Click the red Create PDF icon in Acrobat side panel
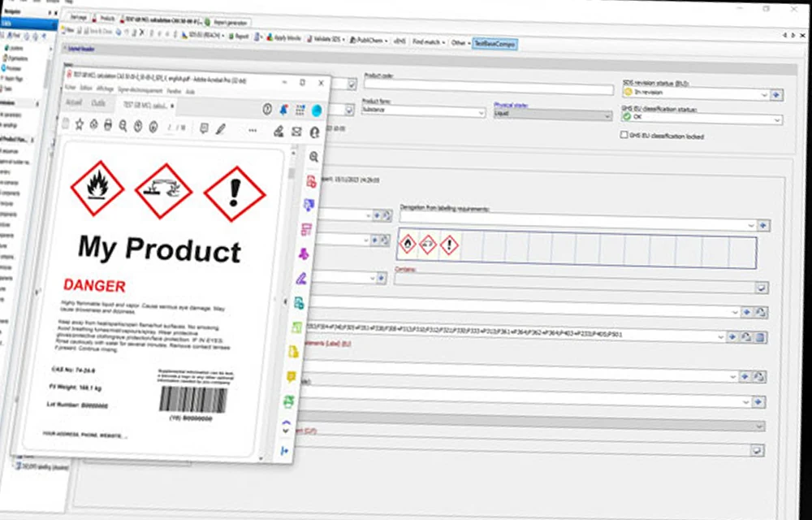 (x=311, y=180)
